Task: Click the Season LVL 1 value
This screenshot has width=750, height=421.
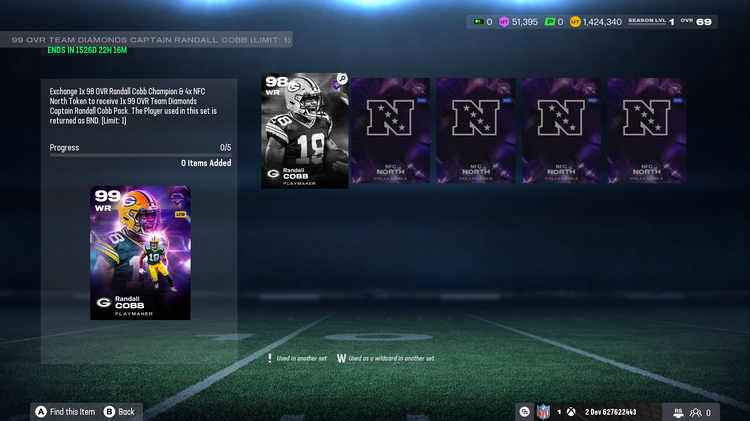Action: pos(672,22)
